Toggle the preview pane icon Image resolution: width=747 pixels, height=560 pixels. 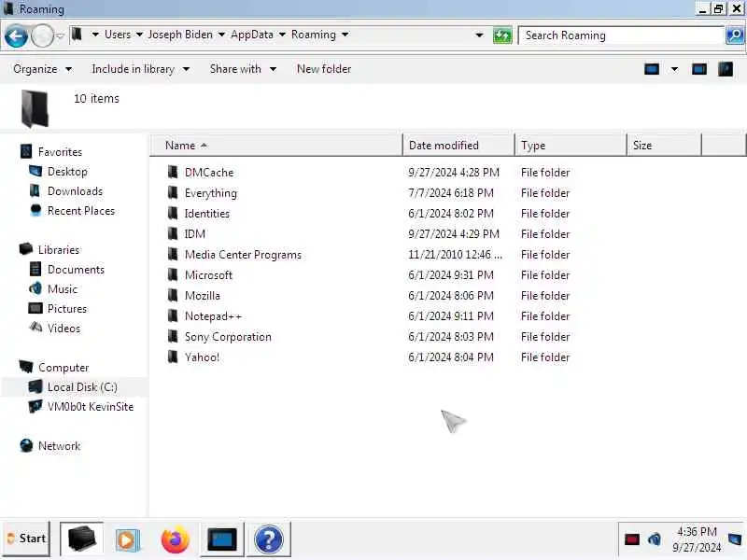click(x=698, y=69)
